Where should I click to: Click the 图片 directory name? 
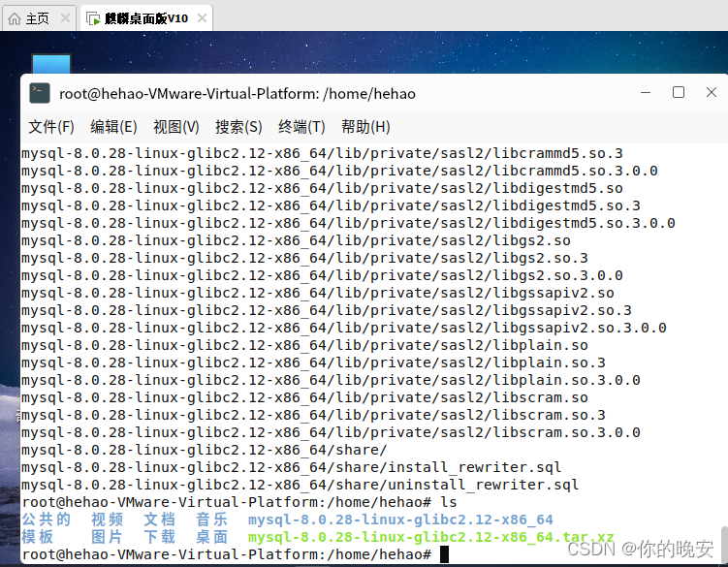pos(108,537)
